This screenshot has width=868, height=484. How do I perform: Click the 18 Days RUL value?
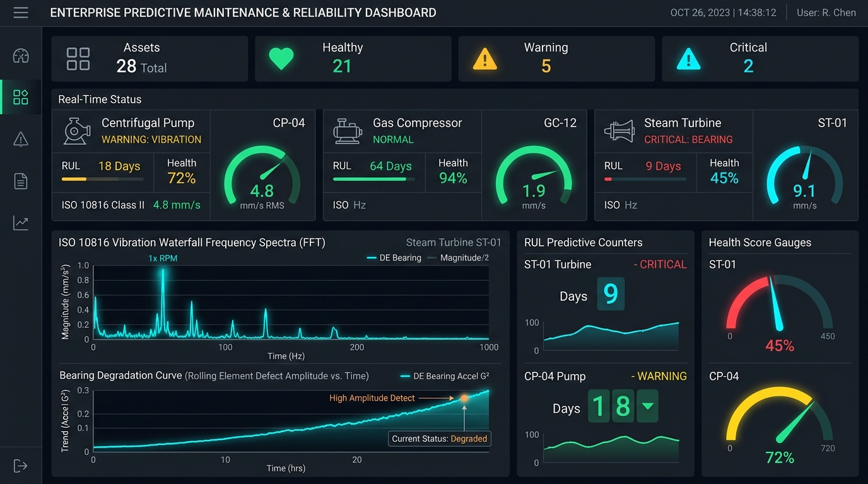(119, 166)
